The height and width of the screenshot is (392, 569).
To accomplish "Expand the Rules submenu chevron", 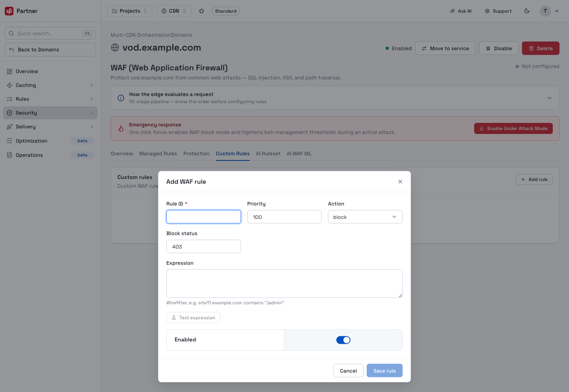I will [92, 99].
